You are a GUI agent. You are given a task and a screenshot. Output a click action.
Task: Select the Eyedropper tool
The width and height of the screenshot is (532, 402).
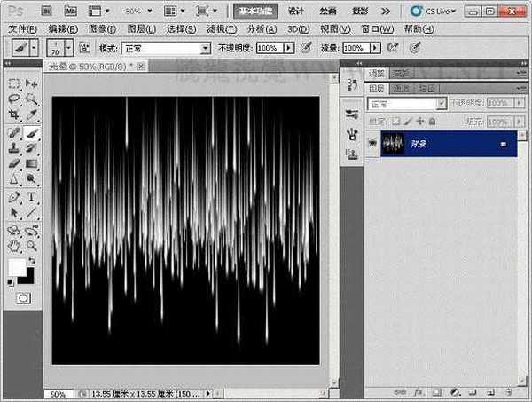(31, 115)
